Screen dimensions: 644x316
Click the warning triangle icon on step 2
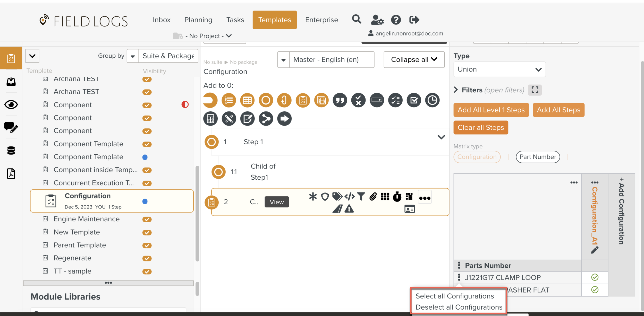(x=349, y=209)
